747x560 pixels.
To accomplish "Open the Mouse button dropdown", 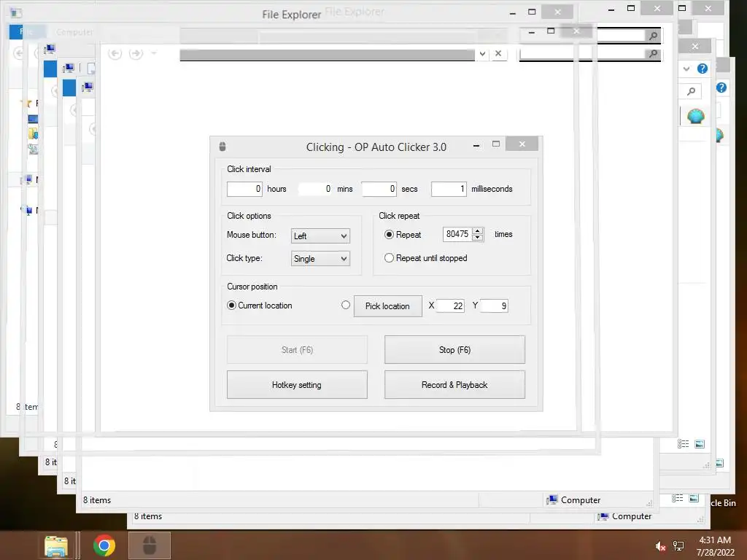I will point(320,236).
